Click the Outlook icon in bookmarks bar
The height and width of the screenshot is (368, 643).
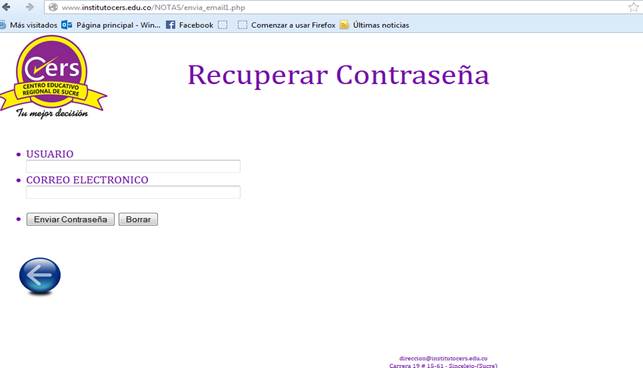pyautogui.click(x=66, y=25)
